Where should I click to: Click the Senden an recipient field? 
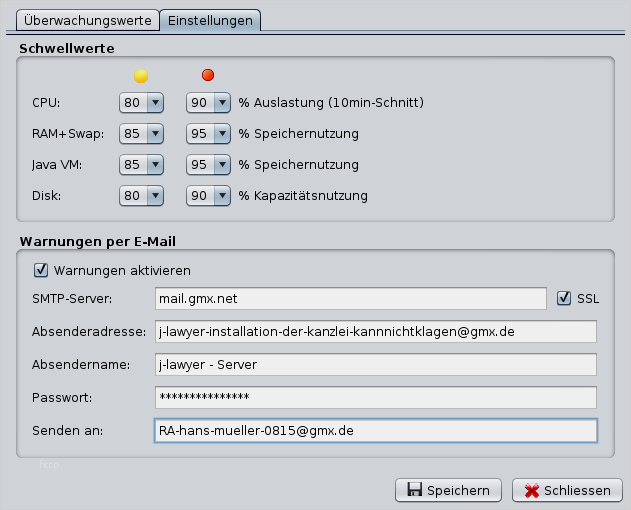pyautogui.click(x=375, y=430)
